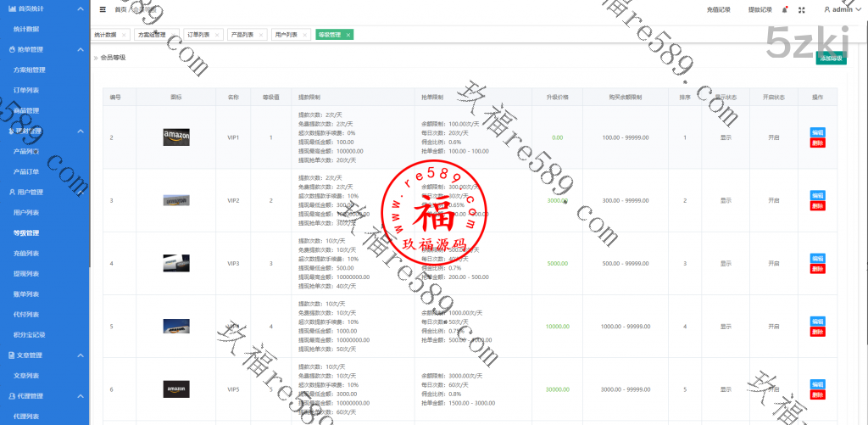
Task: Toggle fullscreen mode icon
Action: [801, 9]
